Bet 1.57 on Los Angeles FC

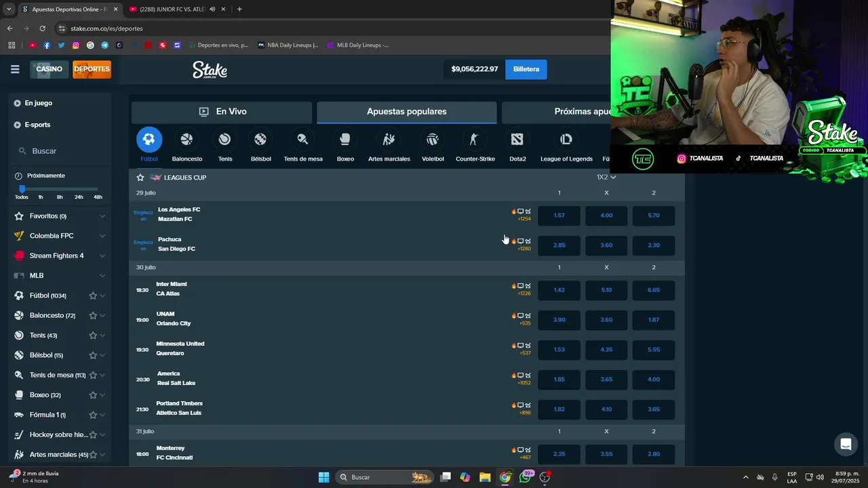click(559, 216)
